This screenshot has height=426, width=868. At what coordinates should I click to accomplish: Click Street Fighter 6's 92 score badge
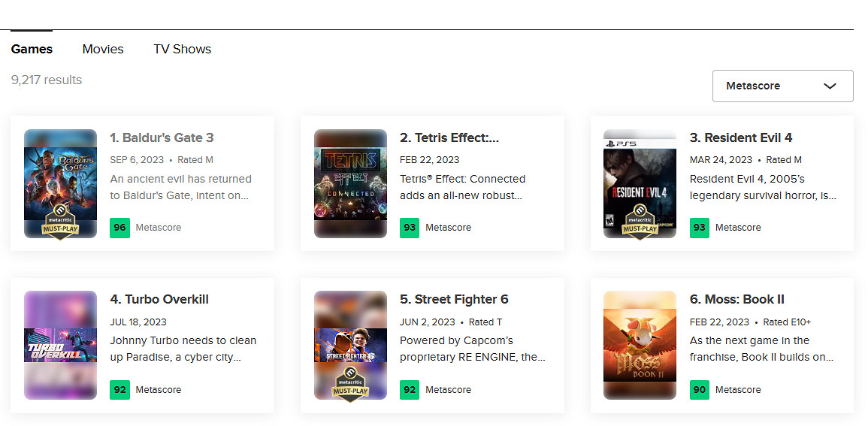(x=410, y=390)
